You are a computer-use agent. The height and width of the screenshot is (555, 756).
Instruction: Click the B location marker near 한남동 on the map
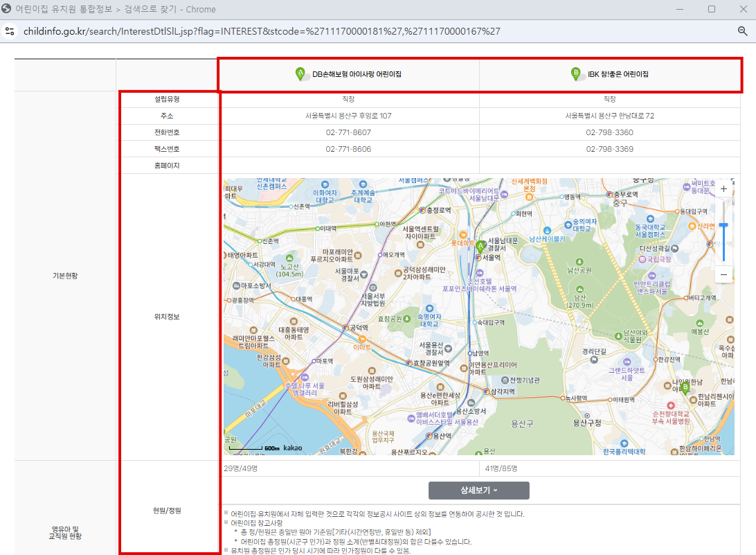pos(685,387)
